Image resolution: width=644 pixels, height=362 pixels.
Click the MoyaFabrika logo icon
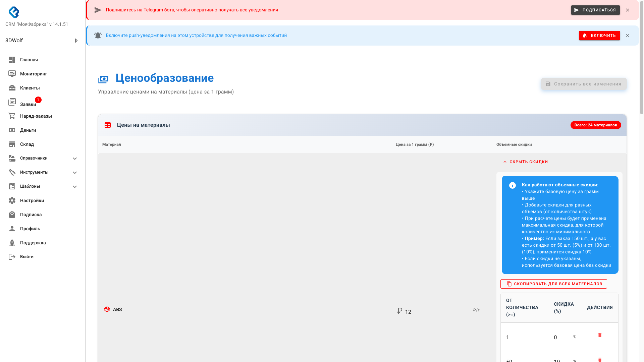14,12
